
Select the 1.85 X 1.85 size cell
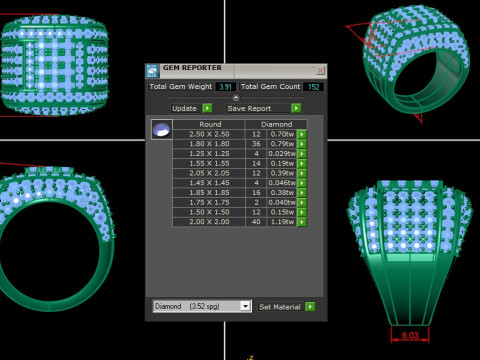click(209, 193)
